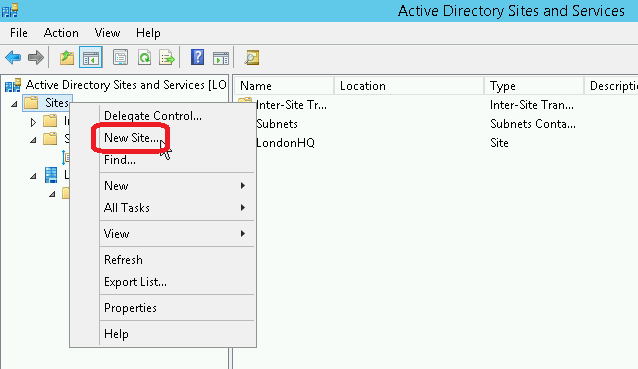Screen dimensions: 638x369
Task: Click the app icon in title bar
Action: [x=10, y=10]
